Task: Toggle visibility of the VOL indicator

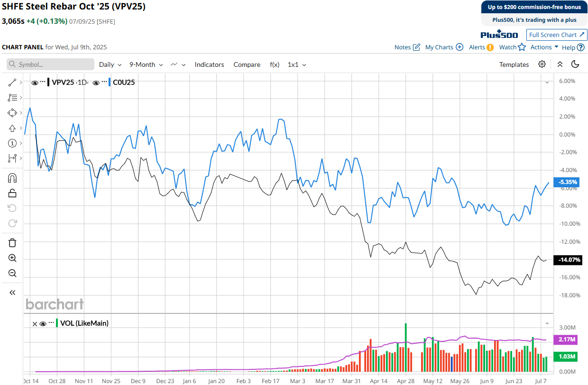Action: (x=43, y=323)
